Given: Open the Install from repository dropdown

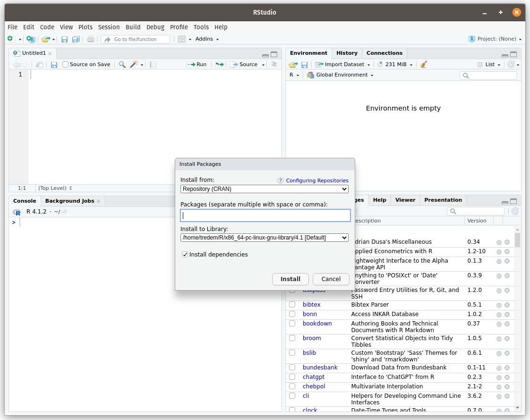Looking at the screenshot, I should (265, 189).
